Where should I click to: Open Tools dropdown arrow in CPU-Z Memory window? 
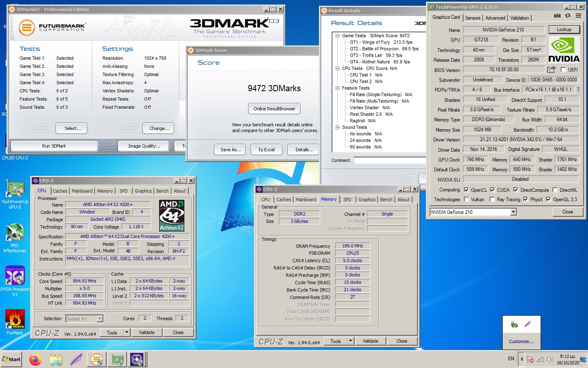[350, 341]
